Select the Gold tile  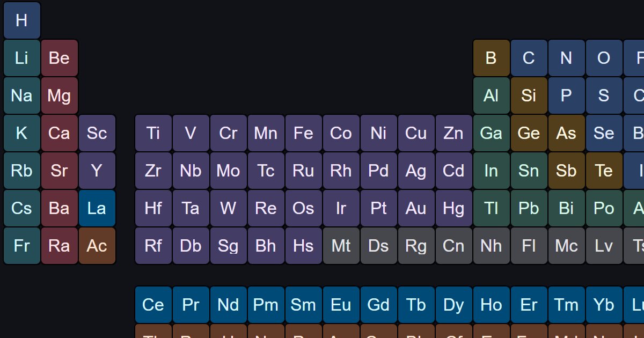416,208
